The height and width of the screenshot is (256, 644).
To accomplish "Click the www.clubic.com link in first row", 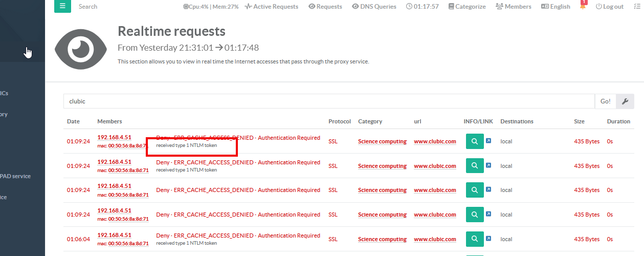I will (x=435, y=142).
